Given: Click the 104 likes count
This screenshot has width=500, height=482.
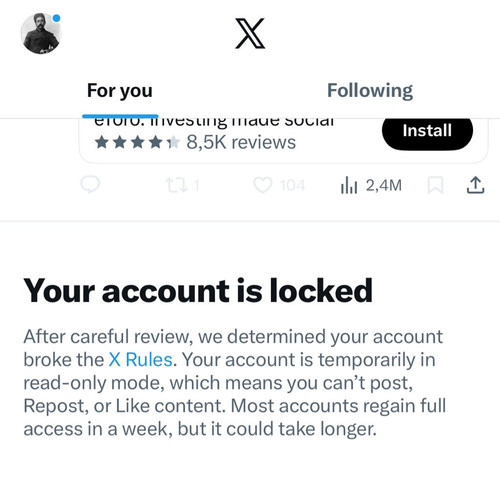Looking at the screenshot, I should 292,185.
